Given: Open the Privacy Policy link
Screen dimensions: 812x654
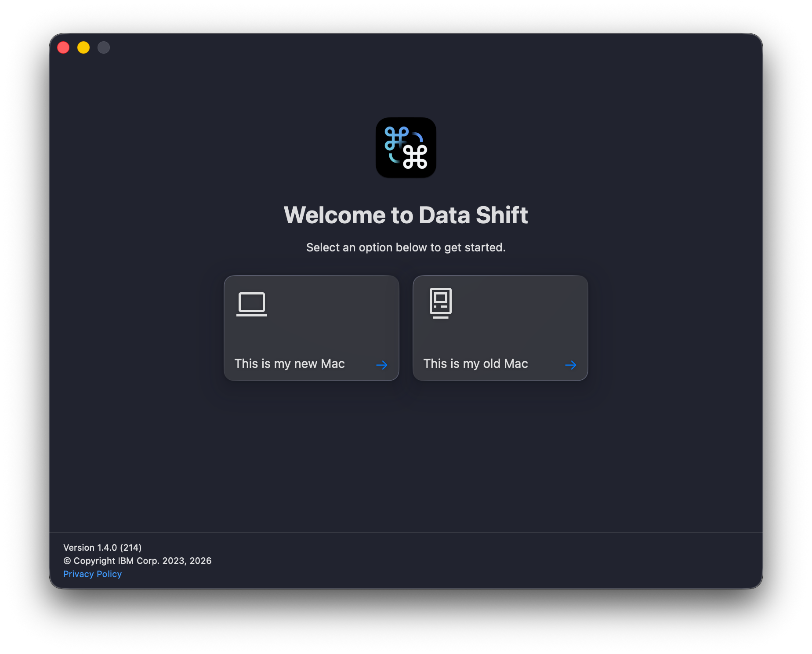Looking at the screenshot, I should click(92, 574).
